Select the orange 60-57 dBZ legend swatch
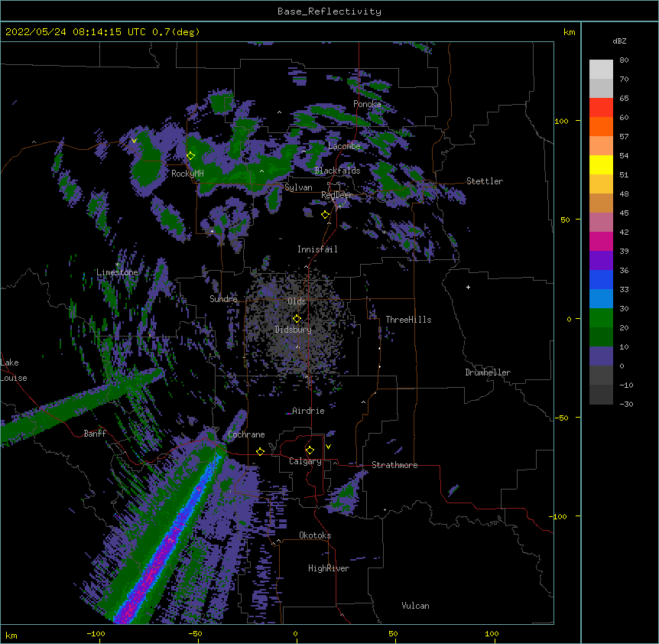 [601, 126]
